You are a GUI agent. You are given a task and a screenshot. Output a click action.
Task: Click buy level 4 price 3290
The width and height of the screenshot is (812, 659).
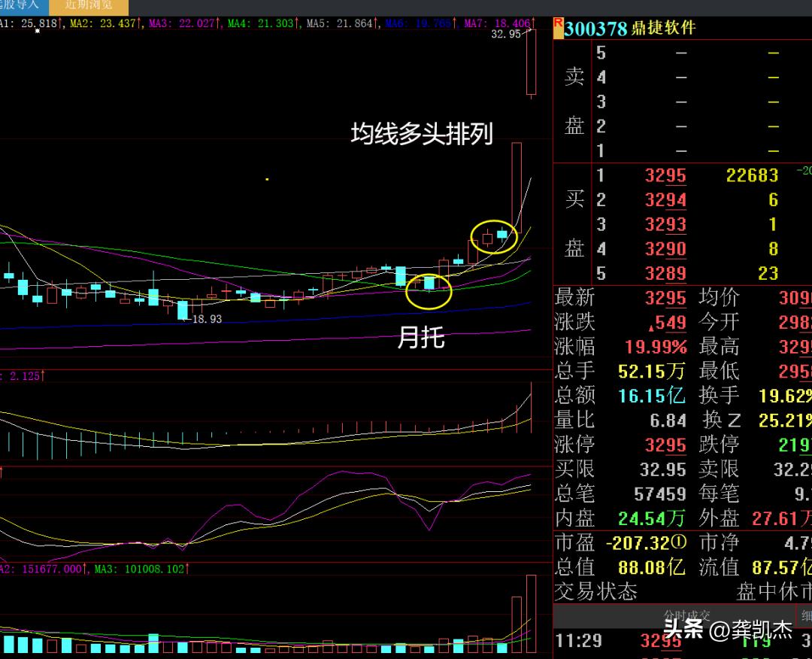pyautogui.click(x=665, y=249)
